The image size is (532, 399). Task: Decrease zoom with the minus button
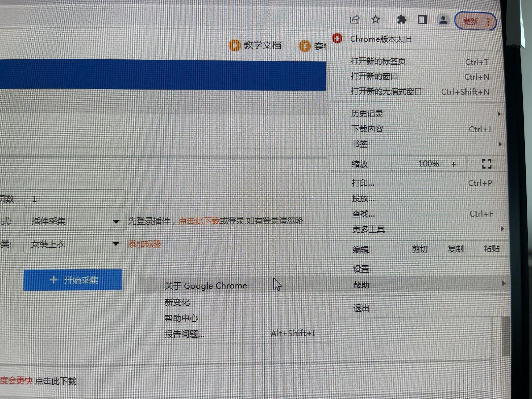(x=404, y=164)
